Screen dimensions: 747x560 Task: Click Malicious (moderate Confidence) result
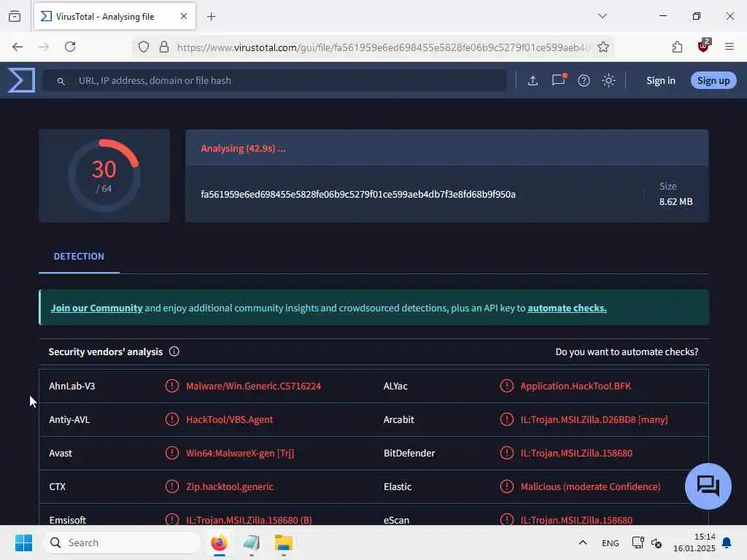tap(590, 486)
